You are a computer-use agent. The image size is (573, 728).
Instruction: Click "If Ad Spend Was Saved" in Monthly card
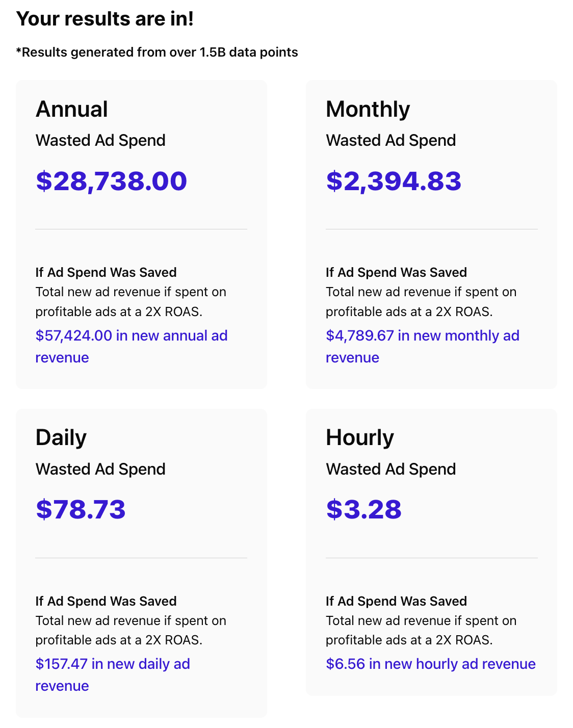point(397,272)
